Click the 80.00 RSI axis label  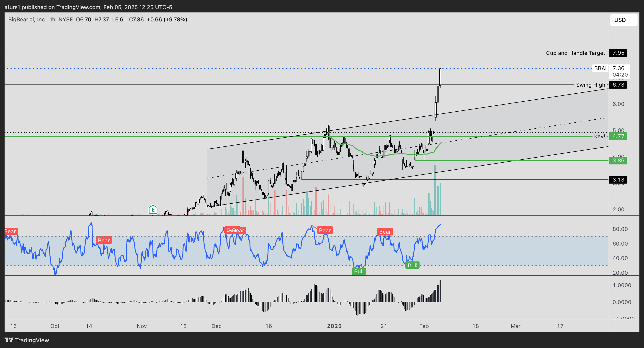(620, 229)
